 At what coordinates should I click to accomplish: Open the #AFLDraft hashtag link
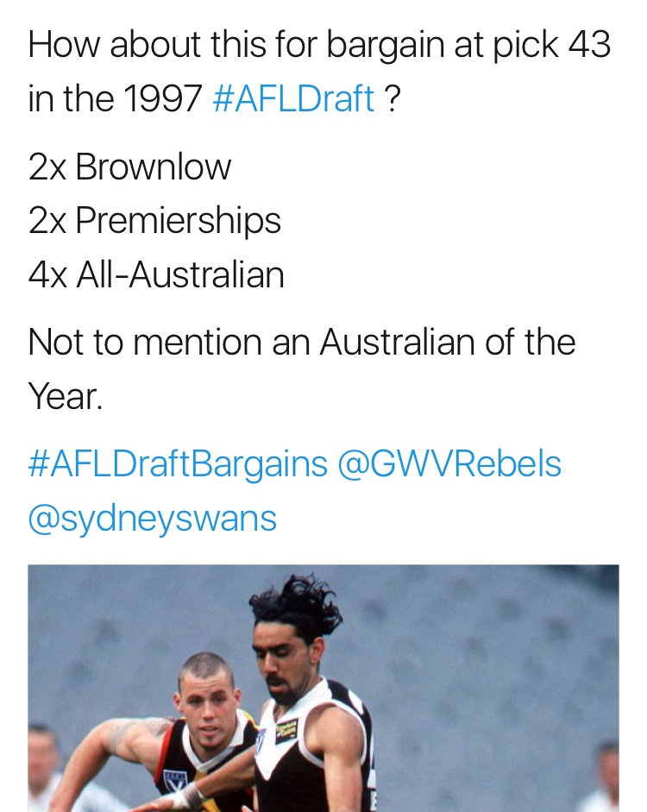click(293, 98)
